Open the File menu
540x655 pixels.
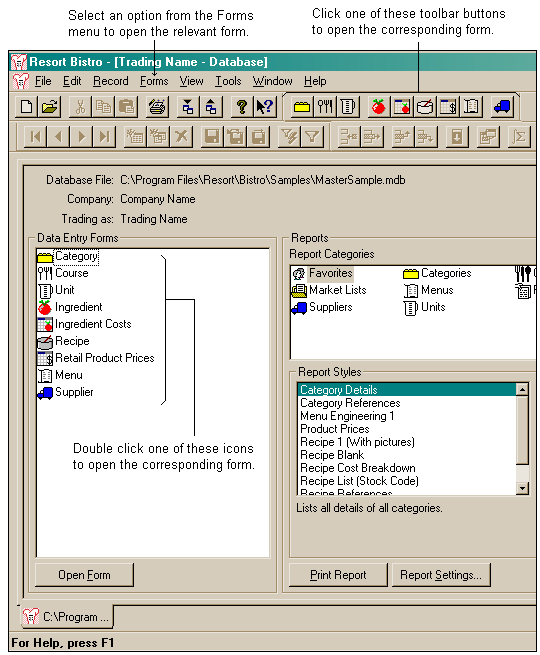click(x=43, y=81)
